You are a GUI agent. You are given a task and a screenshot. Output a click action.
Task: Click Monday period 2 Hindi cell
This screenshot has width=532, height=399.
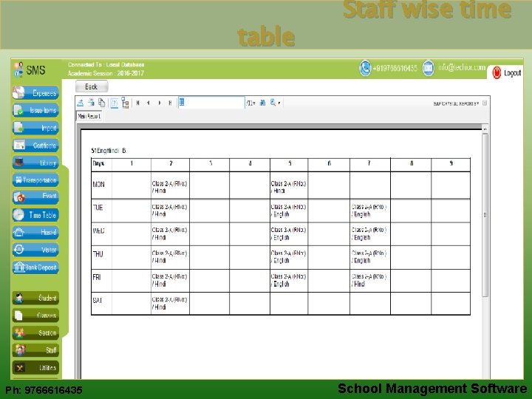pyautogui.click(x=170, y=187)
